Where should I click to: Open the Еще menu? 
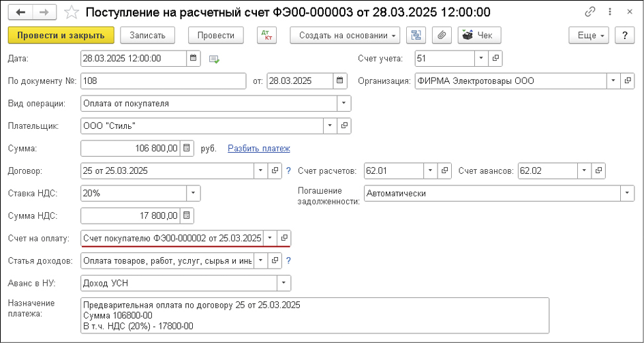pos(589,35)
